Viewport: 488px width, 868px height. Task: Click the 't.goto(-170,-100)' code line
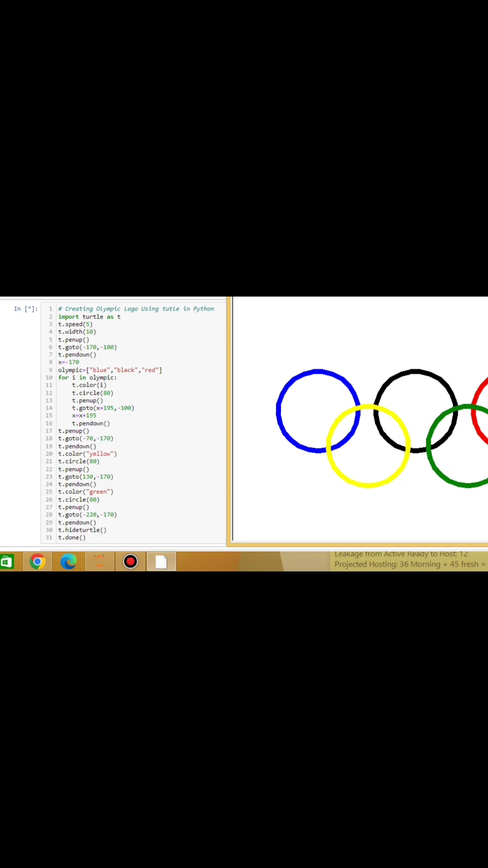[87, 347]
